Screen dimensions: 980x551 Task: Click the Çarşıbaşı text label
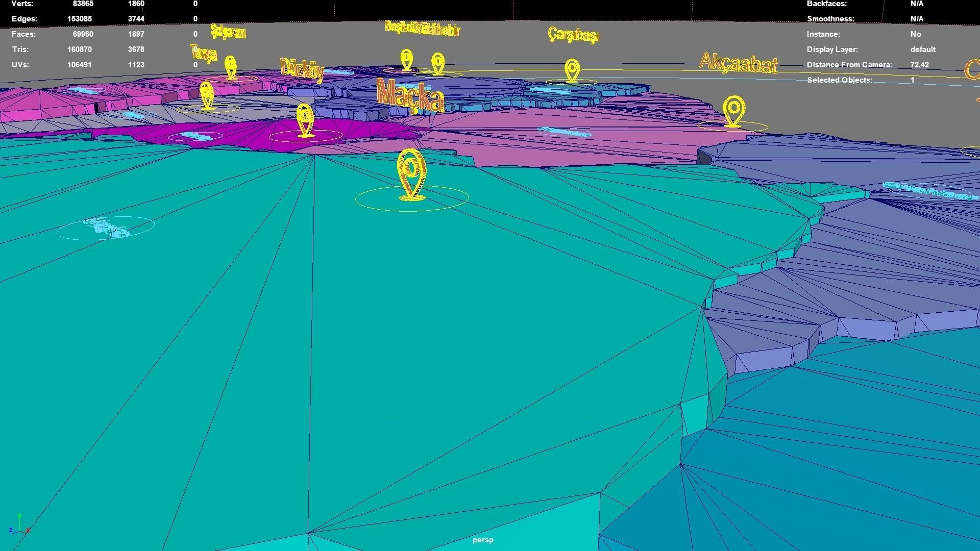(573, 35)
